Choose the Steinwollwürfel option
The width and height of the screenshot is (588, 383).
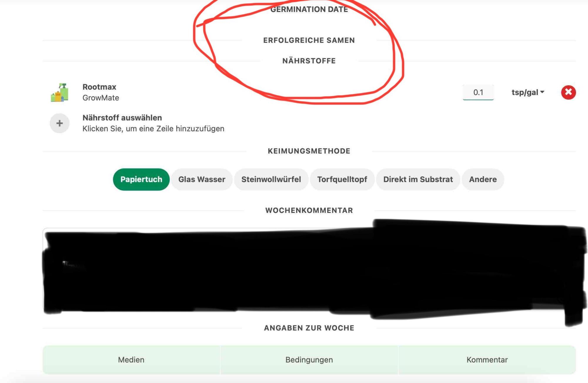click(x=271, y=179)
